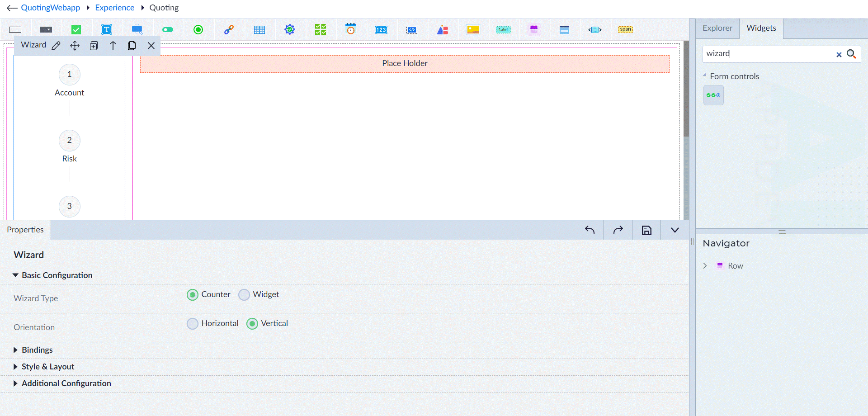Select Widget wizard type
Screen dimensions: 868x416
[x=244, y=295]
